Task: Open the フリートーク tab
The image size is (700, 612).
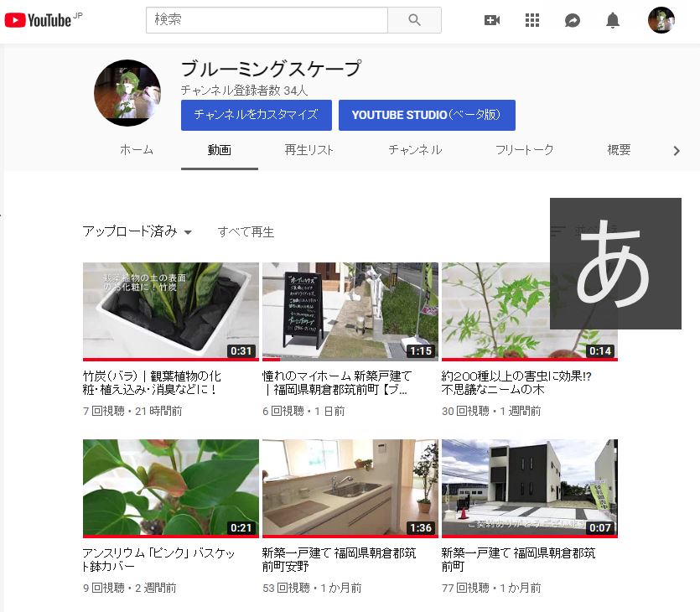Action: [525, 150]
